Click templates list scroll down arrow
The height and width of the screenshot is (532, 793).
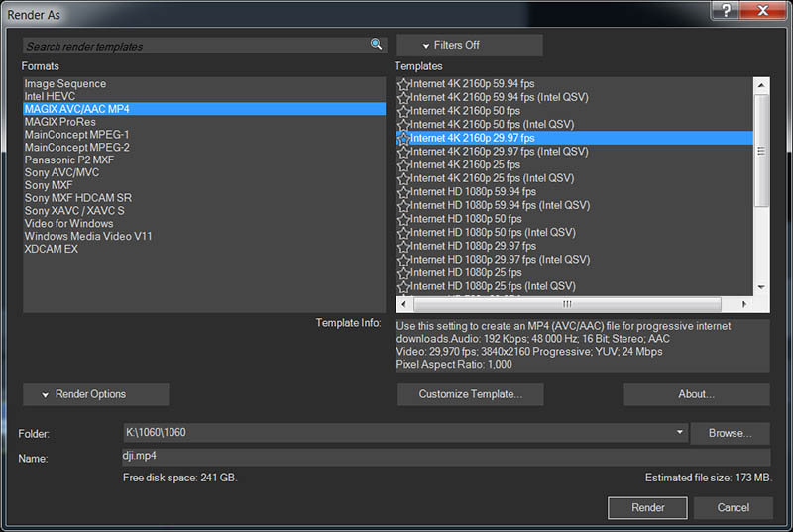761,287
